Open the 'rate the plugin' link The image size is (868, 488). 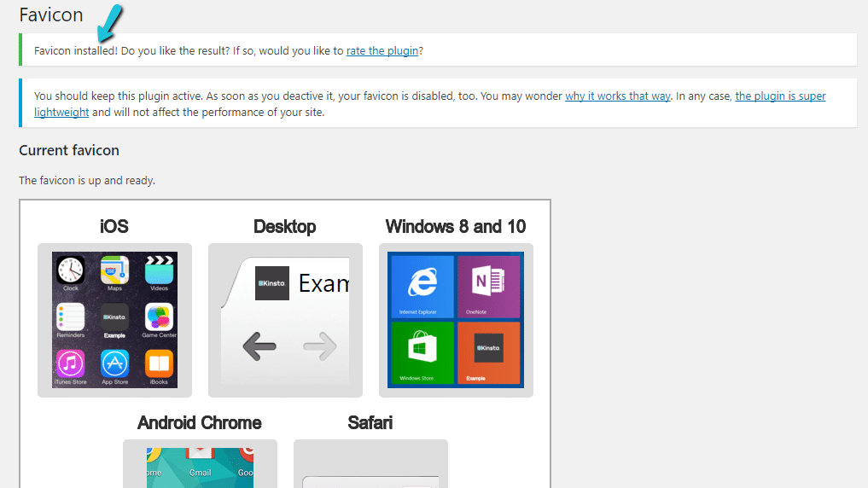pos(382,51)
